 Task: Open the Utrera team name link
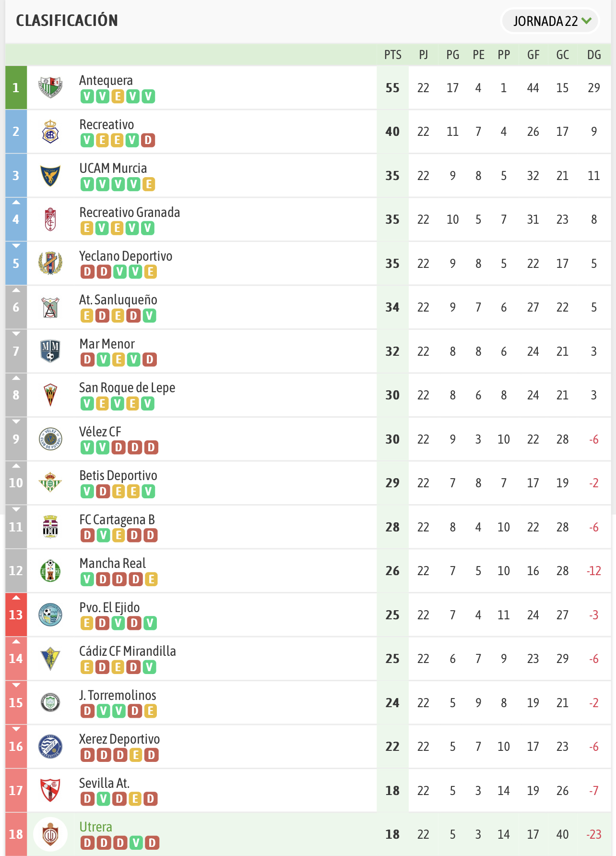coord(96,827)
